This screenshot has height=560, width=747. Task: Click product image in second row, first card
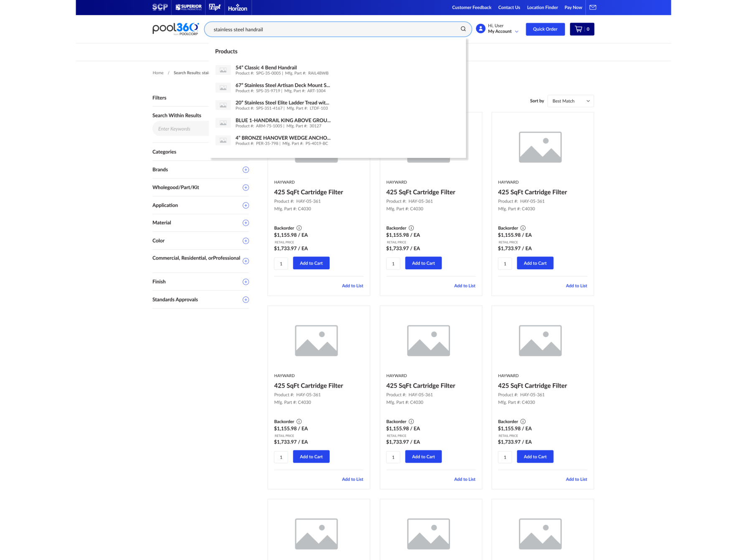[x=316, y=340]
